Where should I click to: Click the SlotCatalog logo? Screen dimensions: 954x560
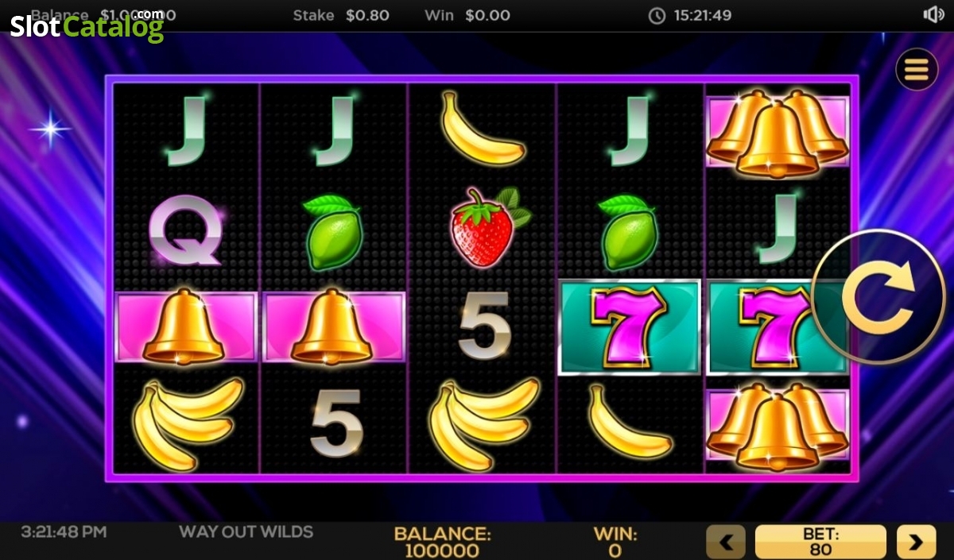87,24
